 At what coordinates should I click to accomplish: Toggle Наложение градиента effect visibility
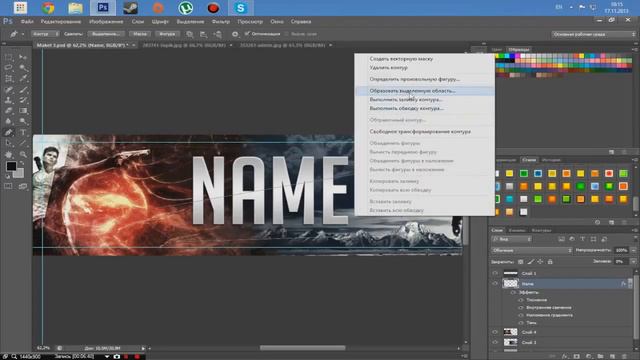521,315
